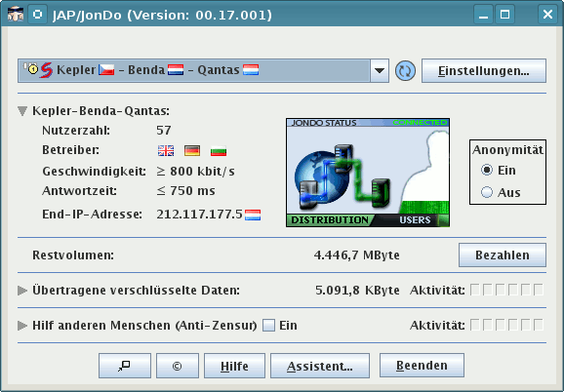Click the Bulgarian operator flag

click(x=219, y=150)
